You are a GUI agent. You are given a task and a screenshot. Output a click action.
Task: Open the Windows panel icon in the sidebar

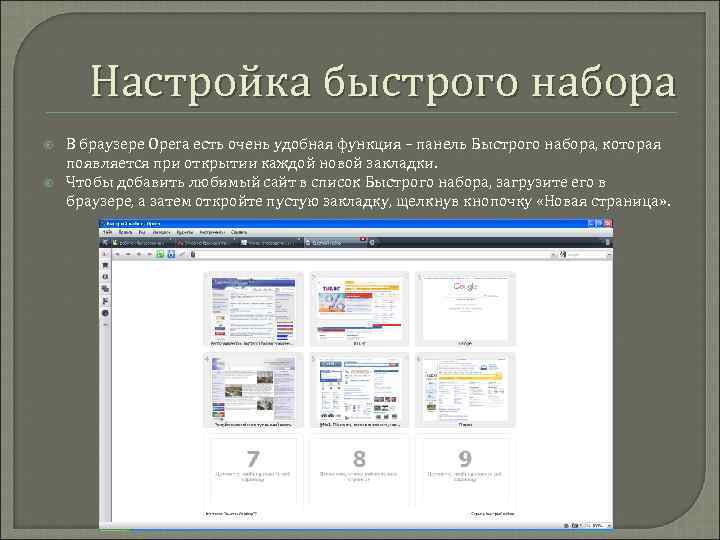pyautogui.click(x=105, y=288)
